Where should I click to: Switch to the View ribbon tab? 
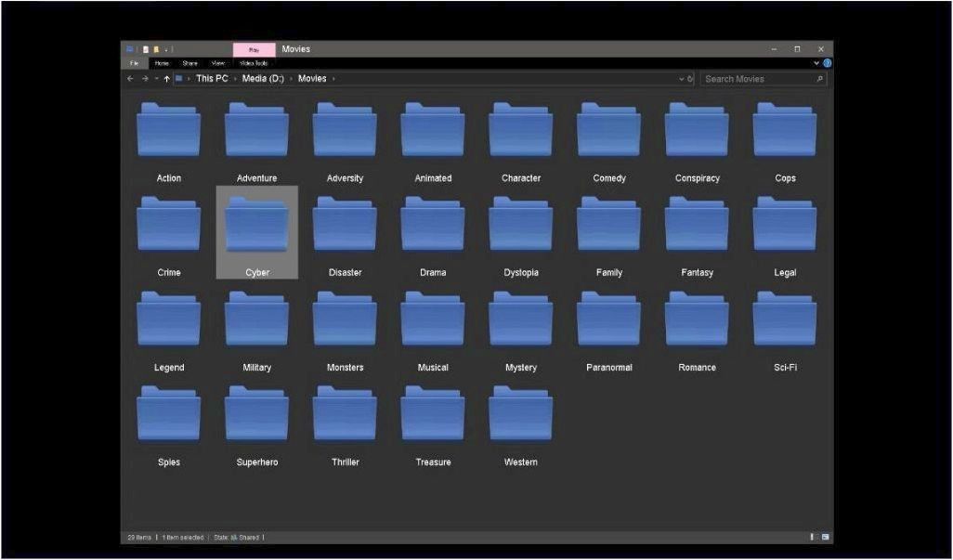coord(217,63)
